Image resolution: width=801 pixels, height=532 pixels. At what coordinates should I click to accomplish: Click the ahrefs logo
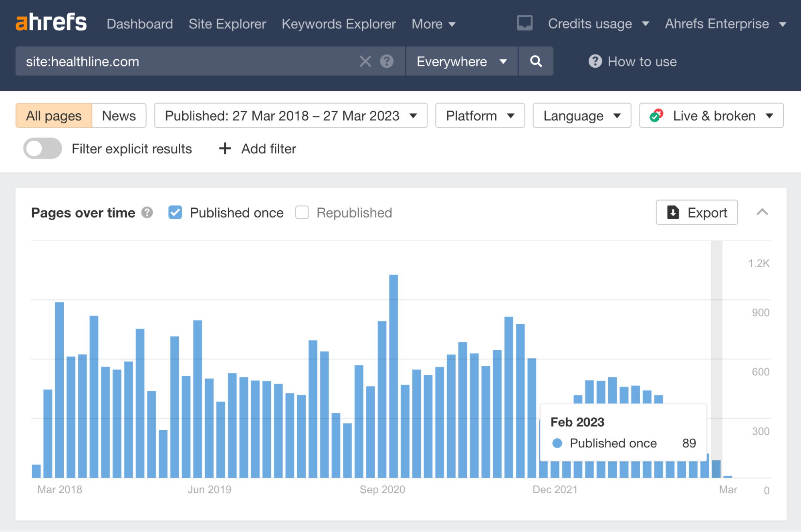click(50, 23)
